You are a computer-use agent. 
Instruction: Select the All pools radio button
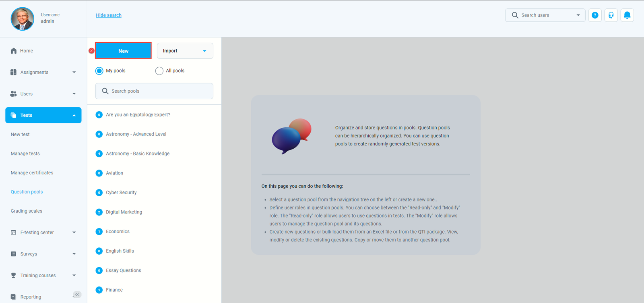(159, 71)
